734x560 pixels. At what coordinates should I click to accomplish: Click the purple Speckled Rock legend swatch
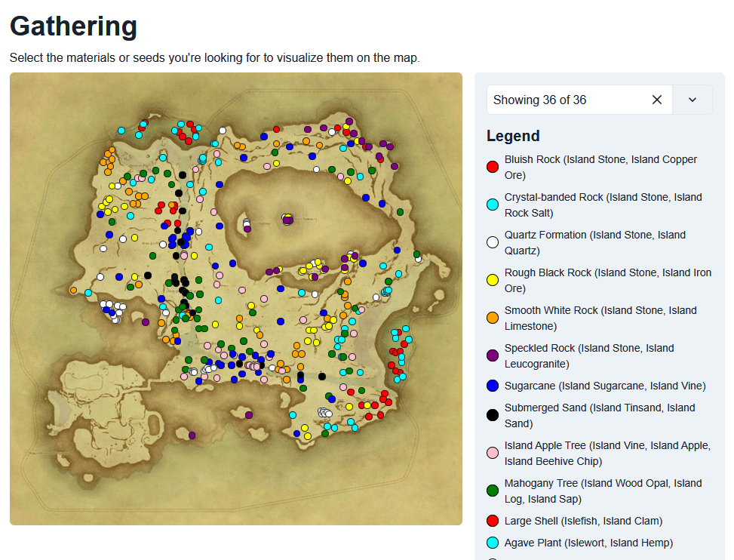(x=493, y=355)
